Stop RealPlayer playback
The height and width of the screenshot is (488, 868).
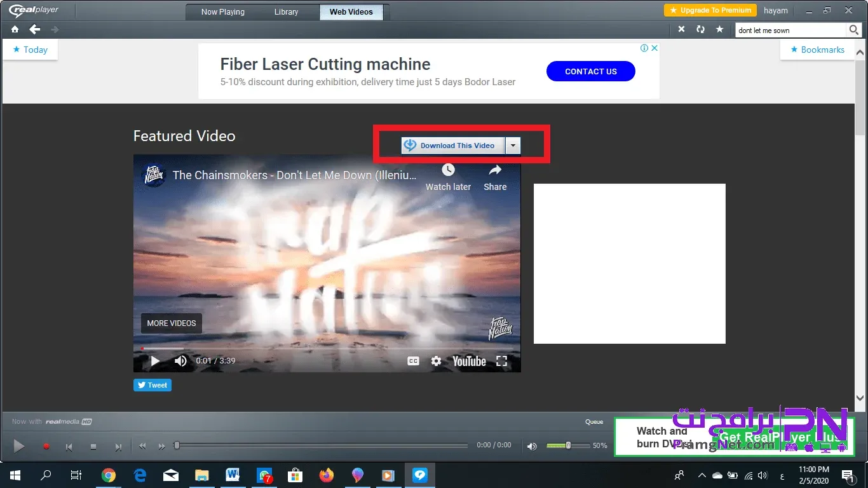point(93,447)
